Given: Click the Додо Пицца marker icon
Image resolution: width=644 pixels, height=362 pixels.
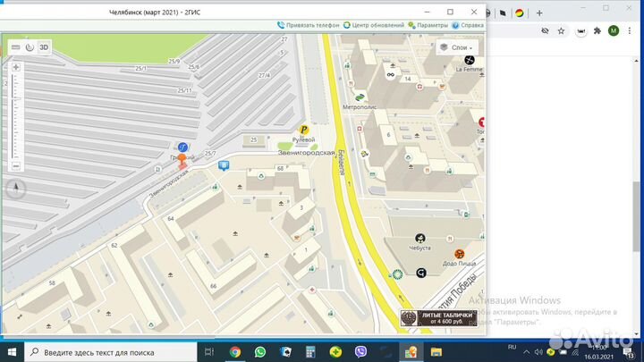Looking at the screenshot, I should click(460, 255).
